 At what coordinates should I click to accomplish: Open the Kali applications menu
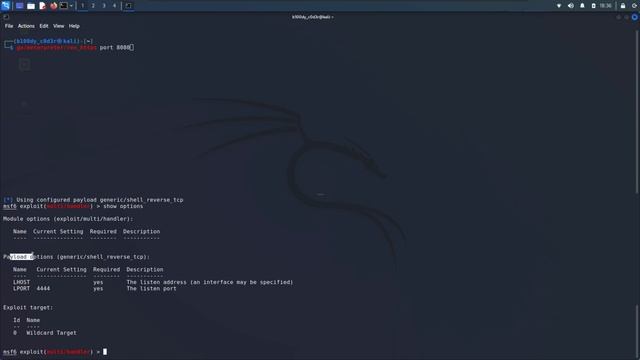click(5, 6)
